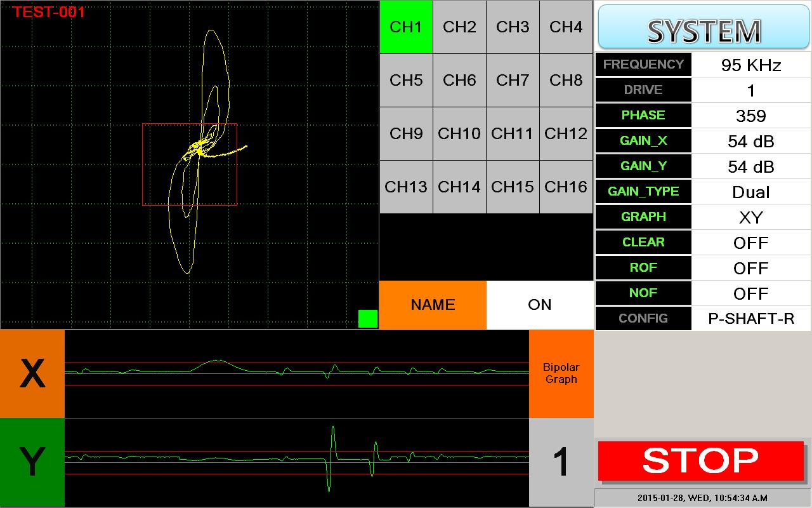This screenshot has height=508, width=812.
Task: Click the GRAPH parameter label
Action: (643, 217)
